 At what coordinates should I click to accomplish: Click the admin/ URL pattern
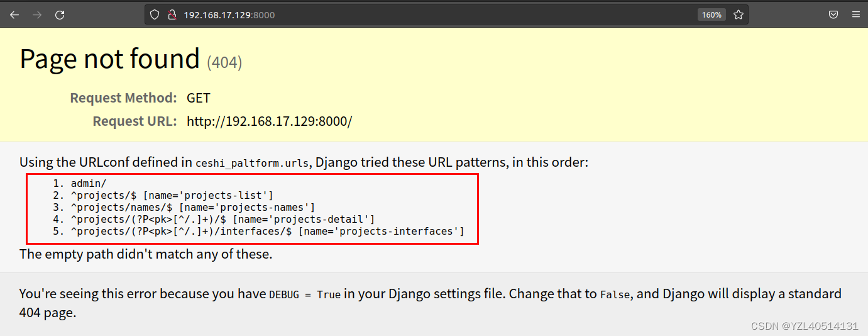[x=89, y=183]
